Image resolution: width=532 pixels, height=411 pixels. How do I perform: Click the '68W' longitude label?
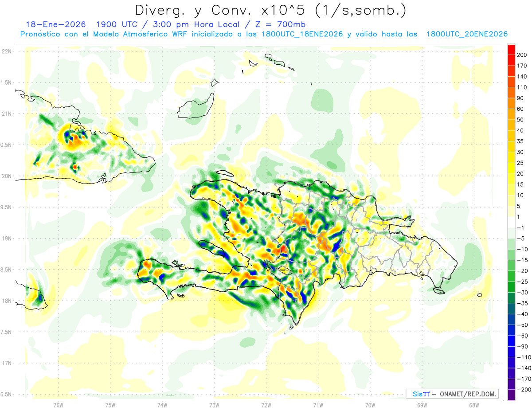point(473,405)
